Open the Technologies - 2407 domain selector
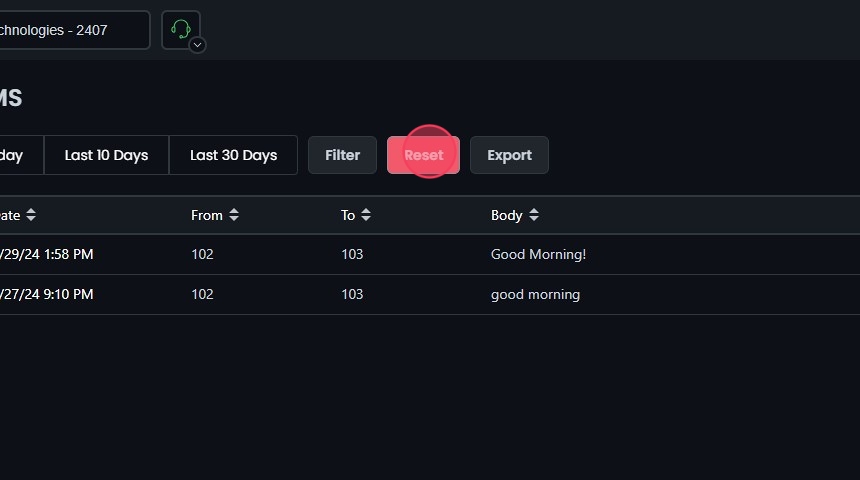860x480 pixels. tap(70, 30)
